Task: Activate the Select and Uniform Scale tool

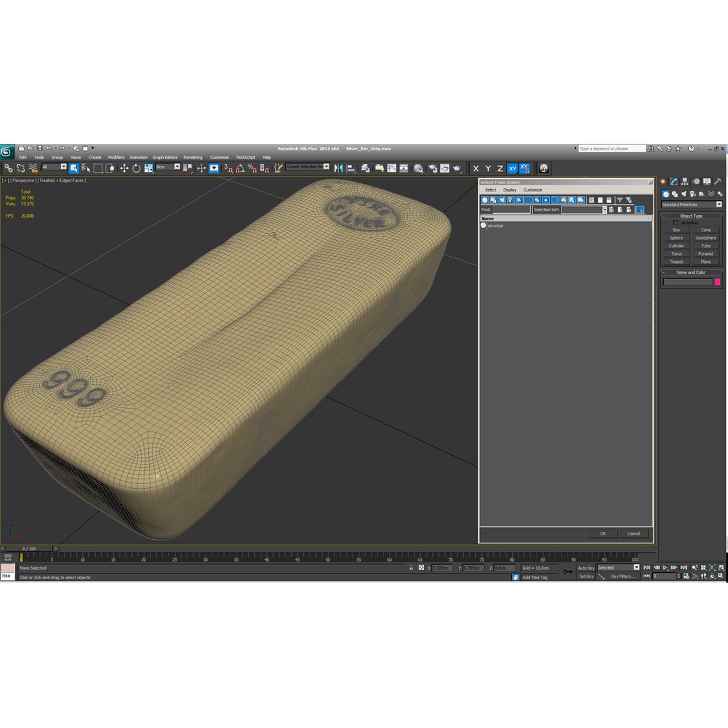Action: tap(148, 168)
